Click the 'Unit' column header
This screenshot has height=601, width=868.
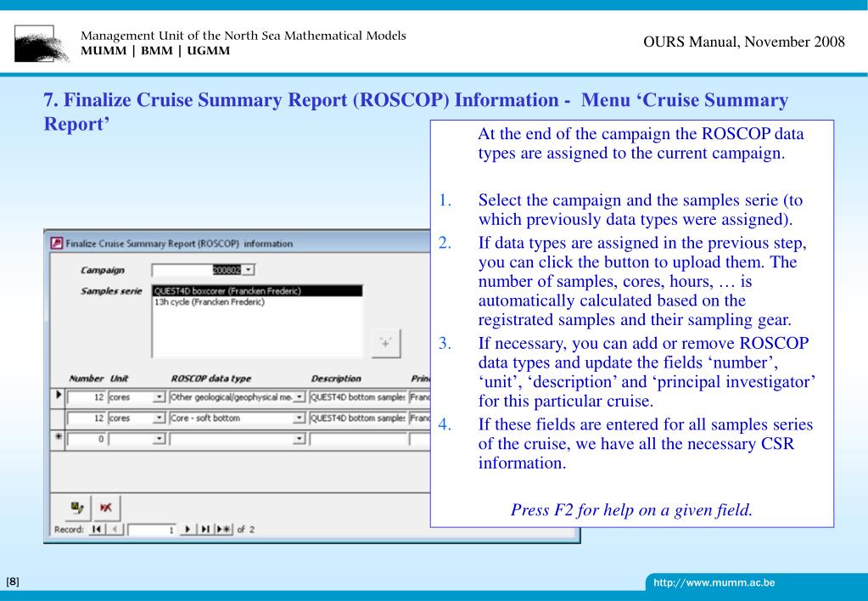click(x=119, y=379)
